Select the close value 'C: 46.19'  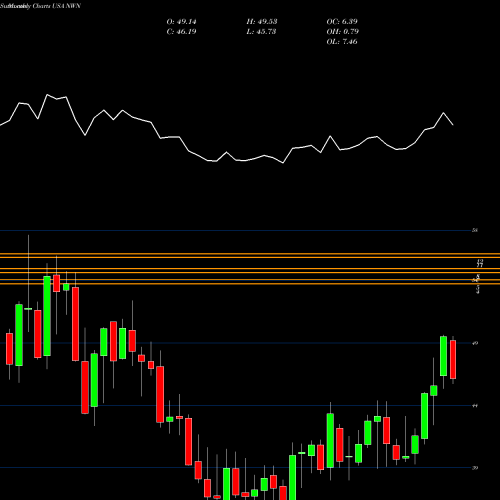[x=181, y=32]
